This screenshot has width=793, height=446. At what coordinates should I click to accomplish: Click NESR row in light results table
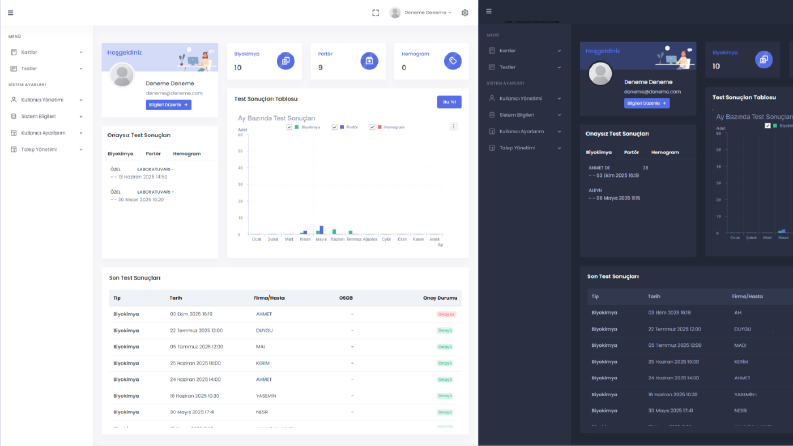[x=285, y=412]
